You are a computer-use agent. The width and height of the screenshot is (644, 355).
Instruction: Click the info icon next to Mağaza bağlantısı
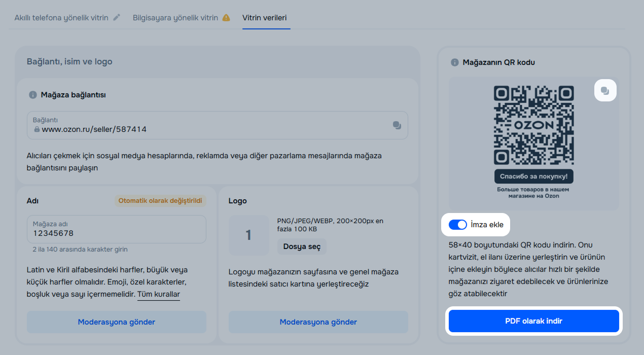33,95
